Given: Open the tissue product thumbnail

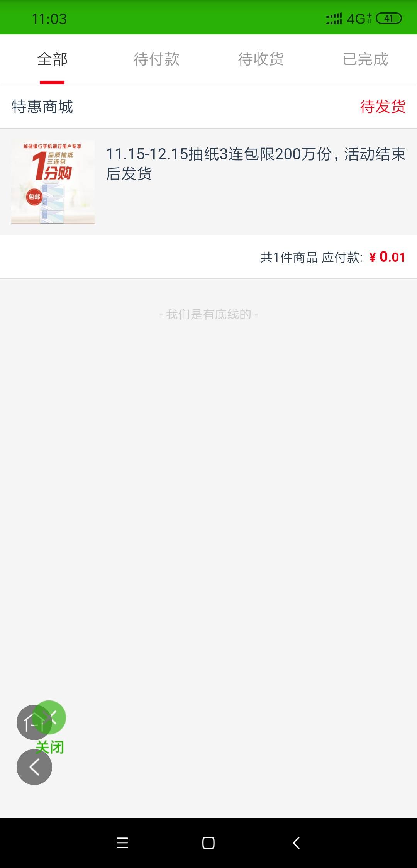Looking at the screenshot, I should 53,181.
